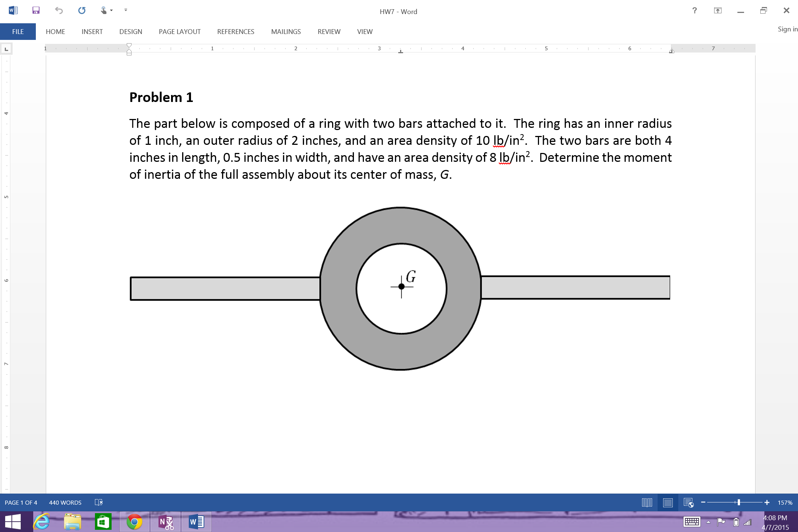Viewport: 798px width, 532px height.
Task: Click the Sign in link
Action: (x=788, y=29)
